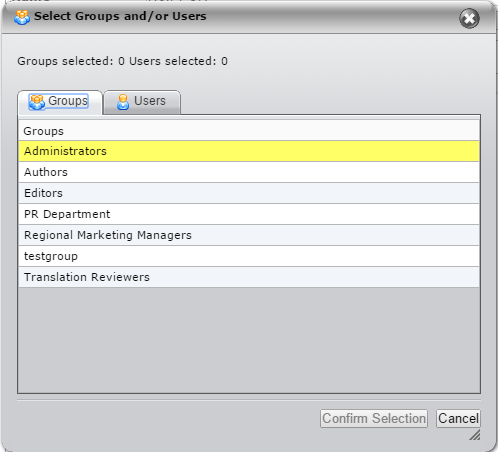498x452 pixels.
Task: Click the resize grip corner icon
Action: coord(475,435)
